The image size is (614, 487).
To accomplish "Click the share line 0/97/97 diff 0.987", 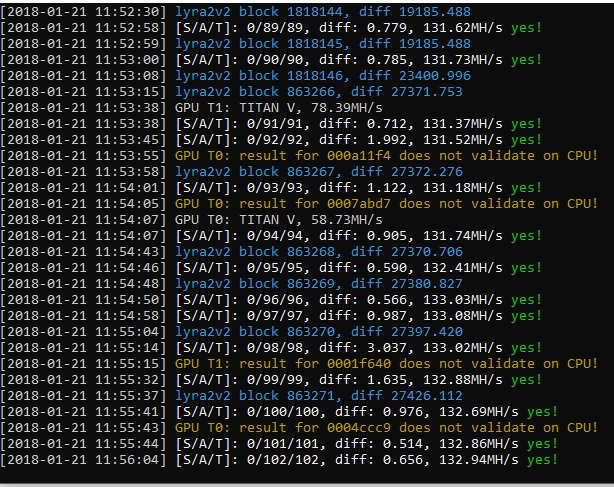I will click(x=271, y=316).
